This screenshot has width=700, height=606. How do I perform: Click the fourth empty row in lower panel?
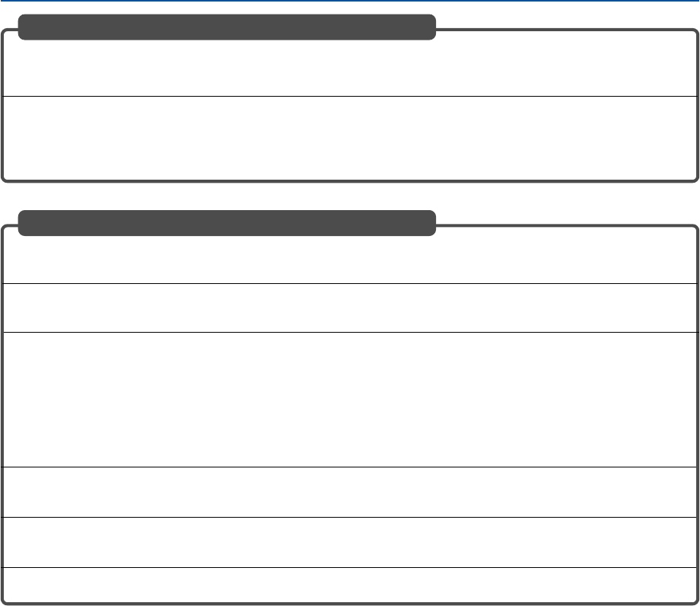click(x=350, y=492)
